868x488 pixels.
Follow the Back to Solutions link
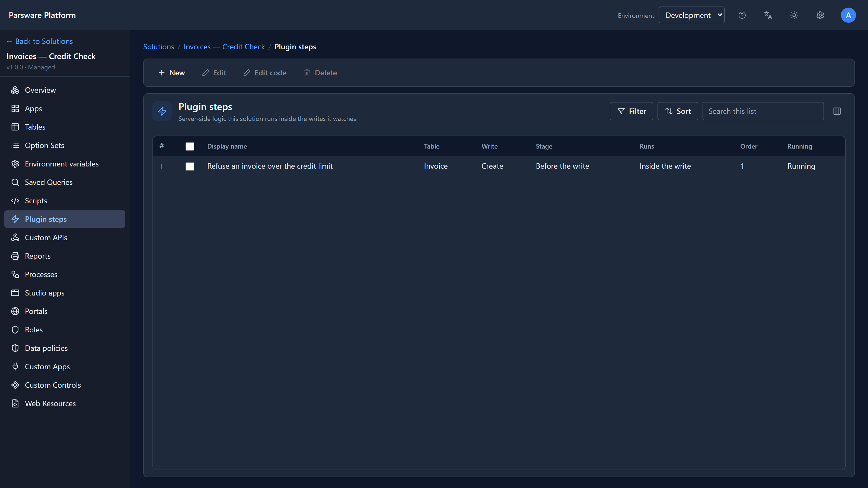tap(40, 41)
